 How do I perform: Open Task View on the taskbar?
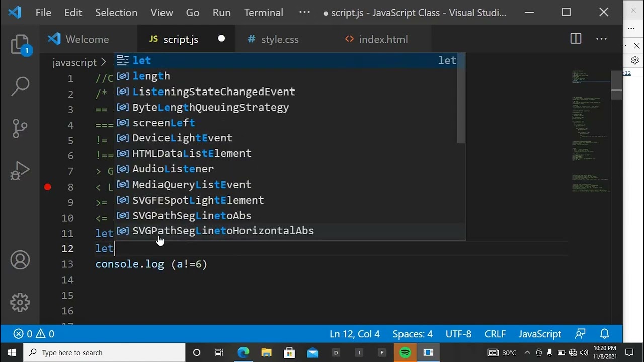point(219,352)
